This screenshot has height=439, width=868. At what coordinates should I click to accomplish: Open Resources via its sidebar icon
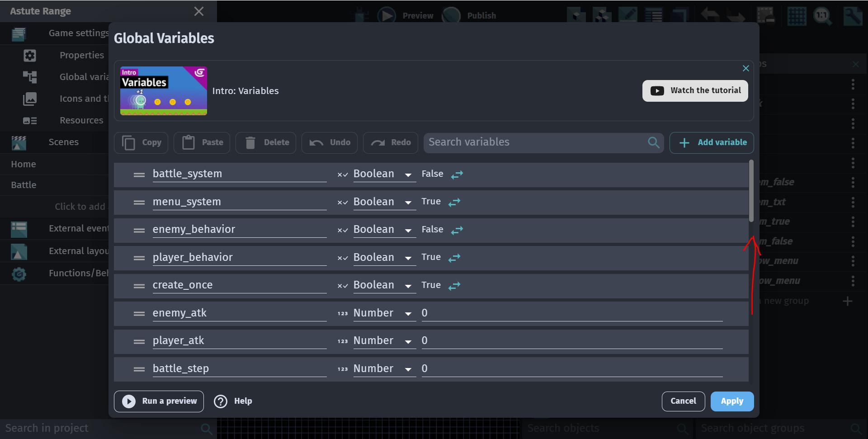coord(29,120)
